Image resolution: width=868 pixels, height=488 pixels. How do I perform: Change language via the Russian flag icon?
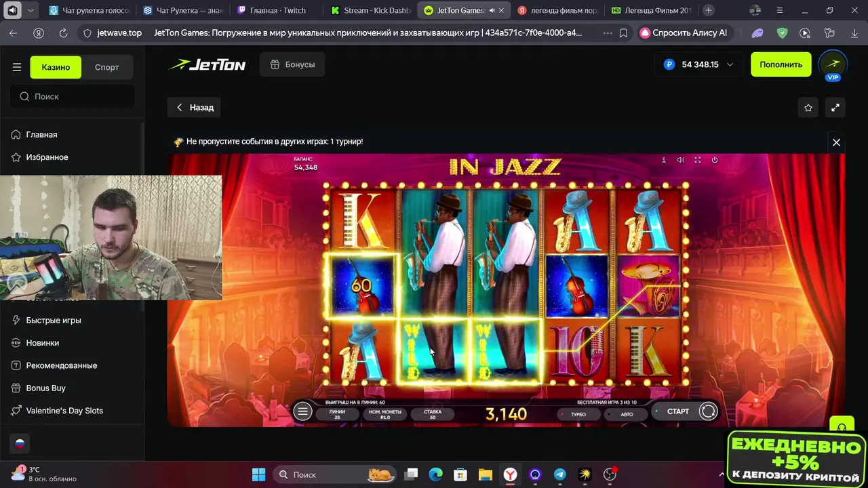(20, 444)
